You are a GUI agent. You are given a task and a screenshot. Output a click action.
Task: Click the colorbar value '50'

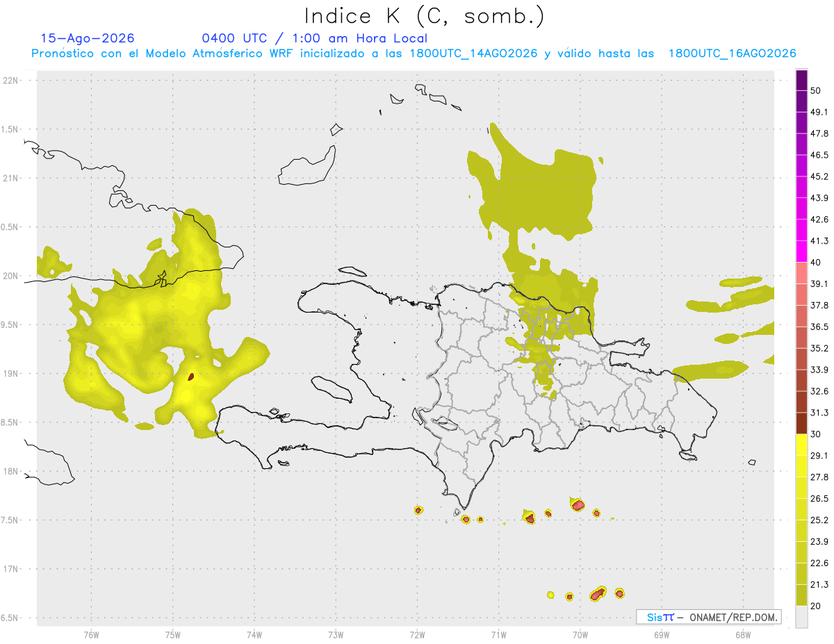pyautogui.click(x=815, y=90)
